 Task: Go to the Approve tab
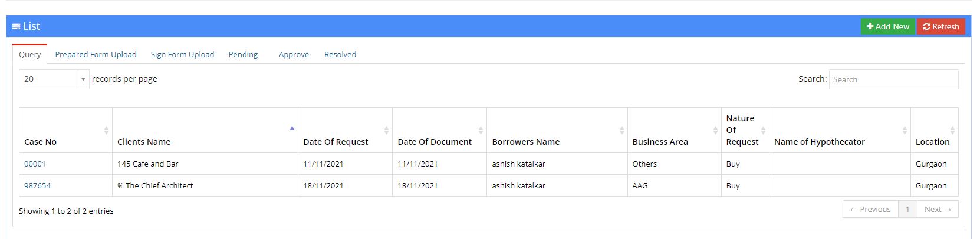click(x=294, y=54)
